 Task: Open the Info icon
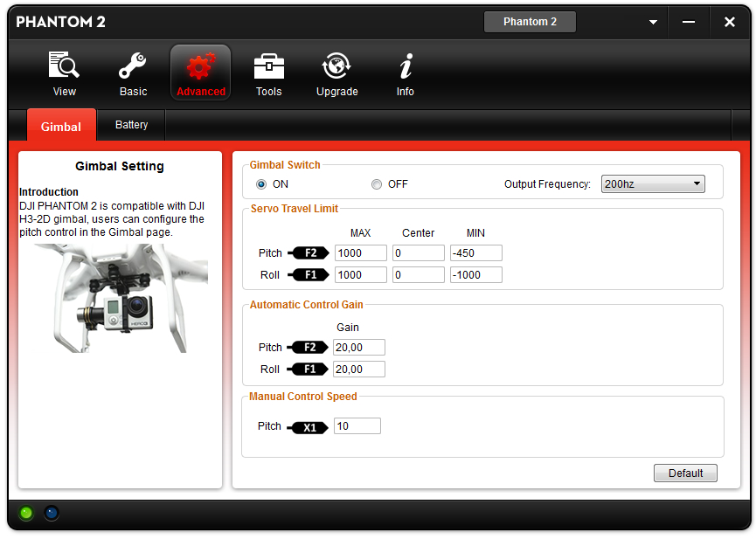[406, 66]
